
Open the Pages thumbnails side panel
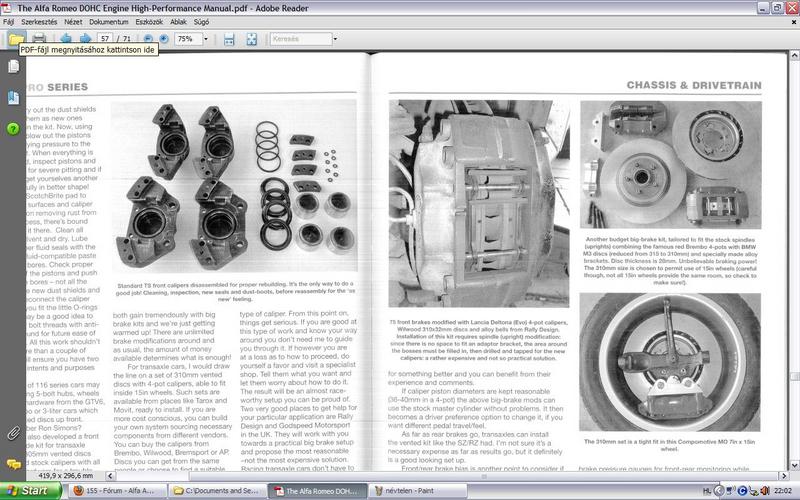[13, 68]
